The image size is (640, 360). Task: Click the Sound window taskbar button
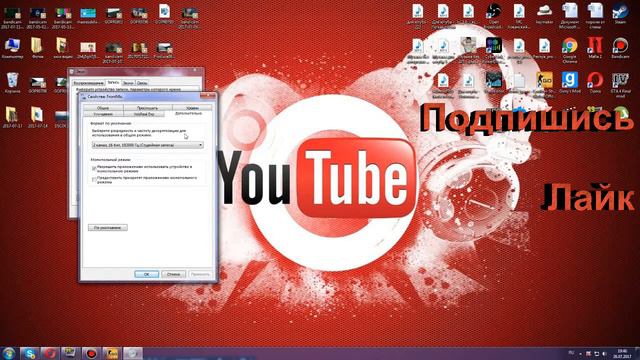click(x=132, y=353)
